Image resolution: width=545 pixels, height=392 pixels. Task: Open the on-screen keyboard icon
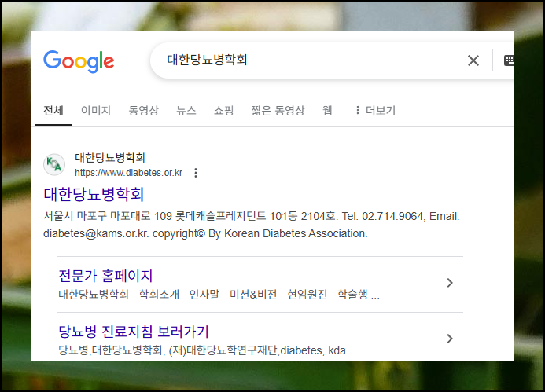pyautogui.click(x=509, y=60)
